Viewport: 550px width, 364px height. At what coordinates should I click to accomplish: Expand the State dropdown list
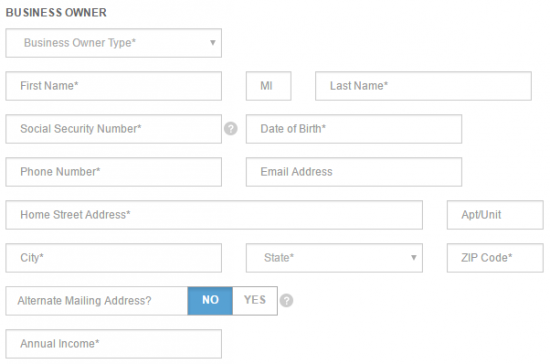(334, 258)
